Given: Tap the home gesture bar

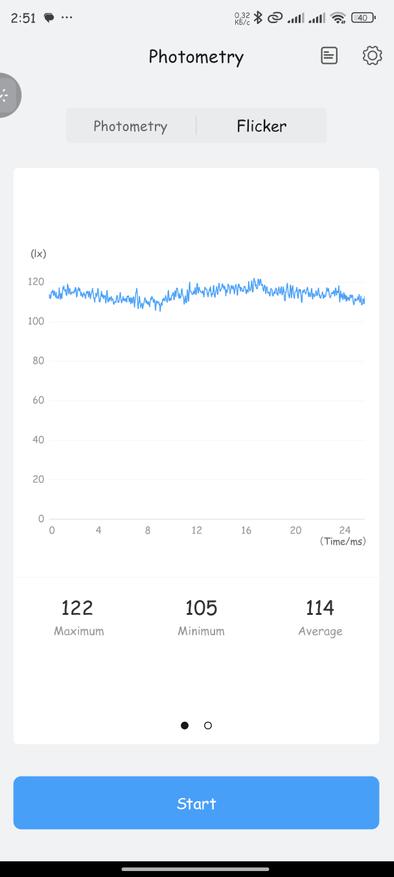Looking at the screenshot, I should [x=196, y=869].
